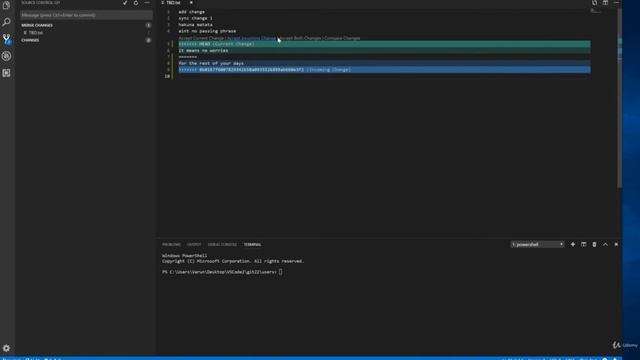640x360 pixels.
Task: Select TBD.txt under Merge Changes
Action: coord(86,33)
